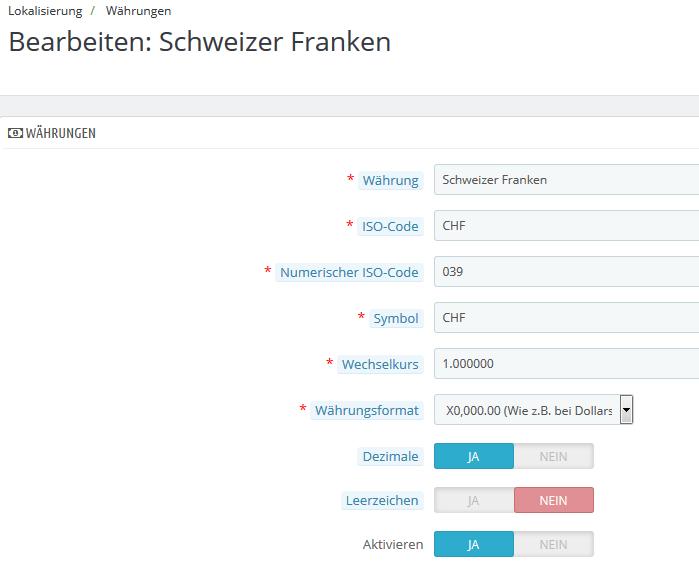Screen dimensions: 699x570
Task: Focus the Währung name input field
Action: pyautogui.click(x=566, y=180)
